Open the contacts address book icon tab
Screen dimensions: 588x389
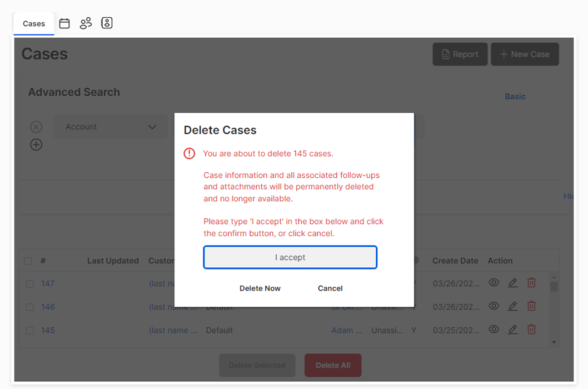click(x=107, y=23)
